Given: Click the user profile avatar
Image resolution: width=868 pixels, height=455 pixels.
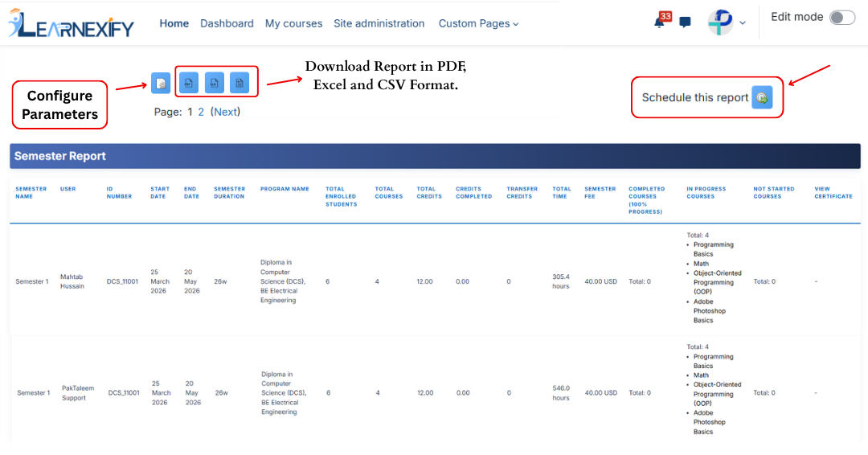Looking at the screenshot, I should 720,23.
